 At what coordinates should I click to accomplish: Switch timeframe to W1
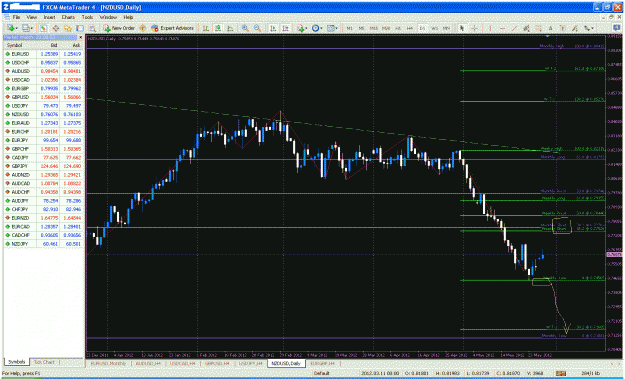point(434,28)
